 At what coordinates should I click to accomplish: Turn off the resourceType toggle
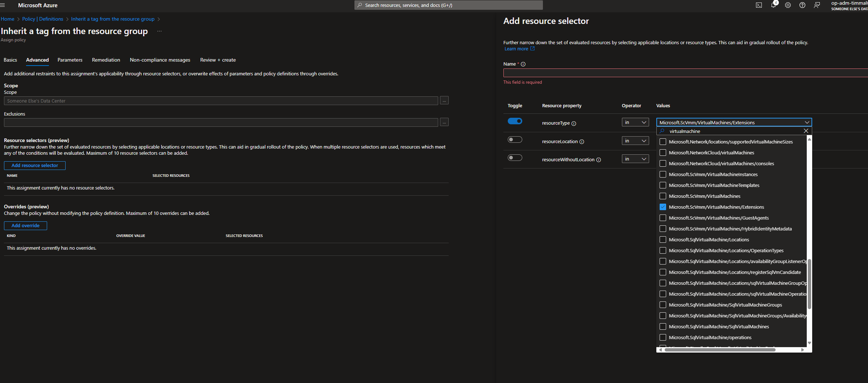[515, 121]
